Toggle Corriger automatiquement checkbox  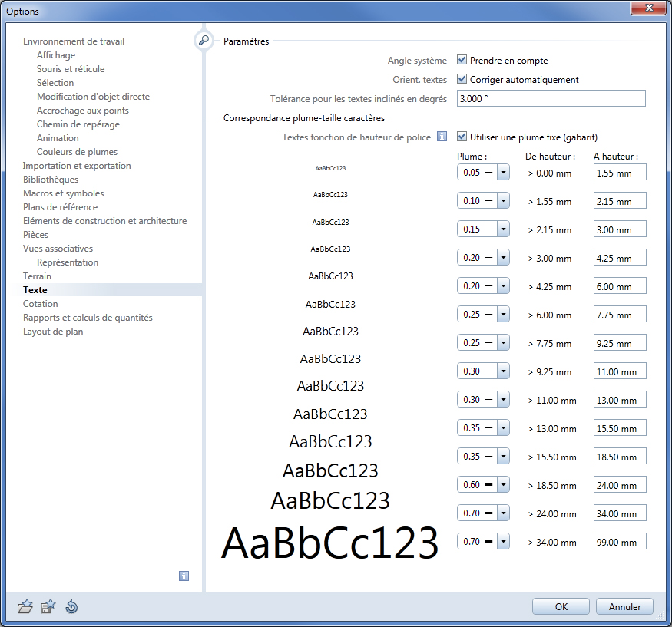tap(462, 79)
